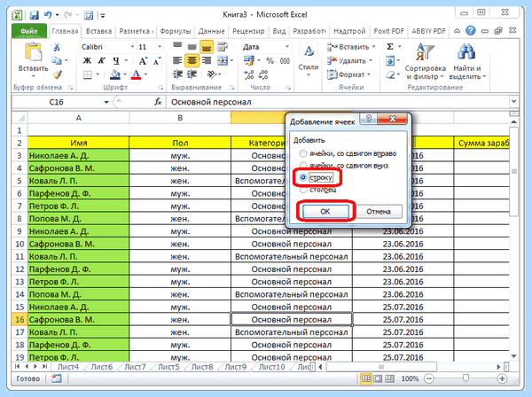
Task: Click the vertical scrollbar thumb
Action: 514,171
